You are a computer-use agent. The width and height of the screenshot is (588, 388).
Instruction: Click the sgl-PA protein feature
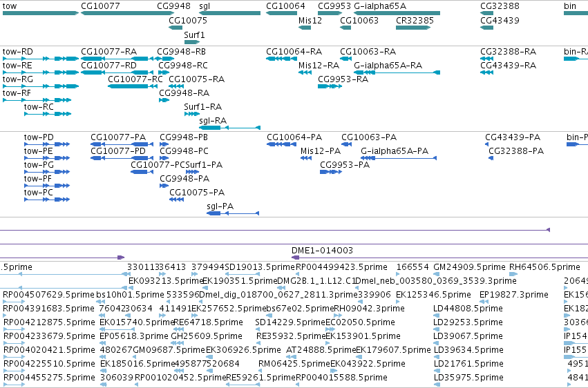pyautogui.click(x=233, y=213)
